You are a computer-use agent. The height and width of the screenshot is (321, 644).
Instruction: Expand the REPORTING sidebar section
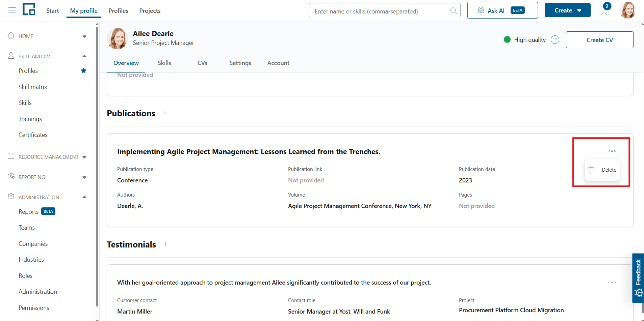[x=84, y=177]
